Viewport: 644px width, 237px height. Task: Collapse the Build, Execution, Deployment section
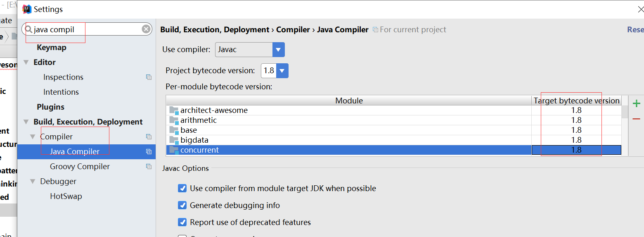coord(26,122)
